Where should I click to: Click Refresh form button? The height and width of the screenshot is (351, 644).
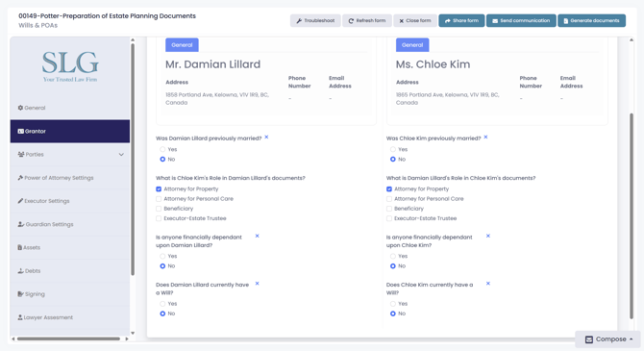click(x=367, y=20)
